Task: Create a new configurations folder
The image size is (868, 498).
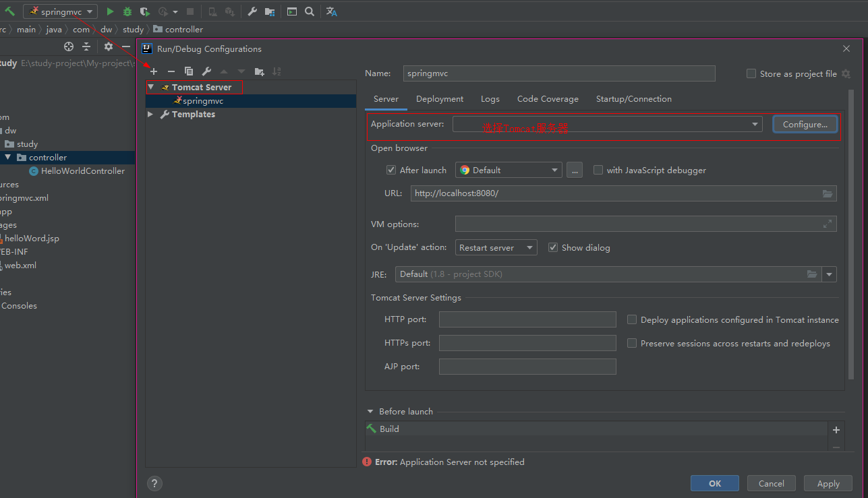Action: pos(259,71)
